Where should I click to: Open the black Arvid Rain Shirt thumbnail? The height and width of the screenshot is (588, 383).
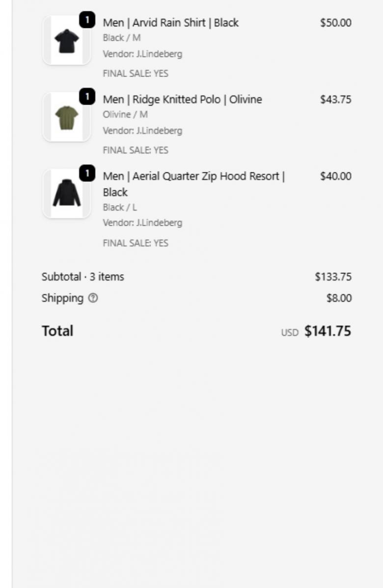pyautogui.click(x=67, y=41)
